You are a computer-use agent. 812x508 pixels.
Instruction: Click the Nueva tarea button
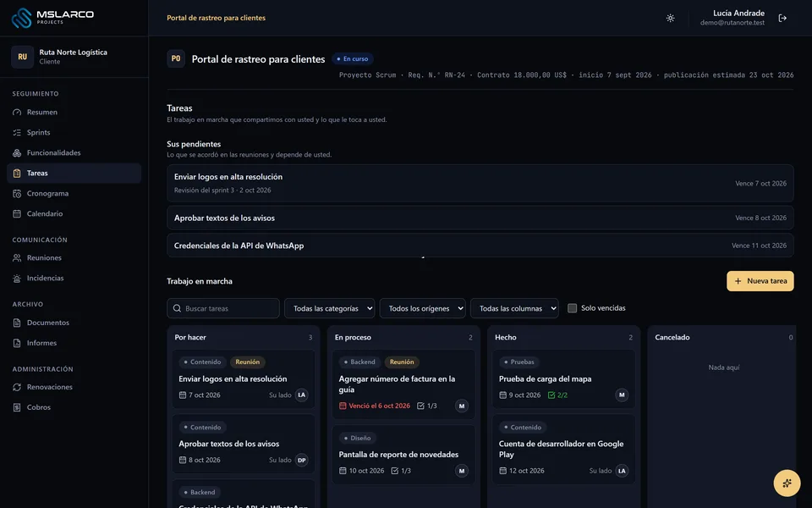760,281
